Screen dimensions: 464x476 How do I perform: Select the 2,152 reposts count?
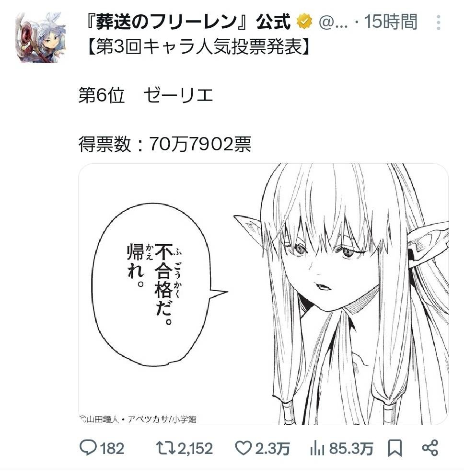click(195, 449)
